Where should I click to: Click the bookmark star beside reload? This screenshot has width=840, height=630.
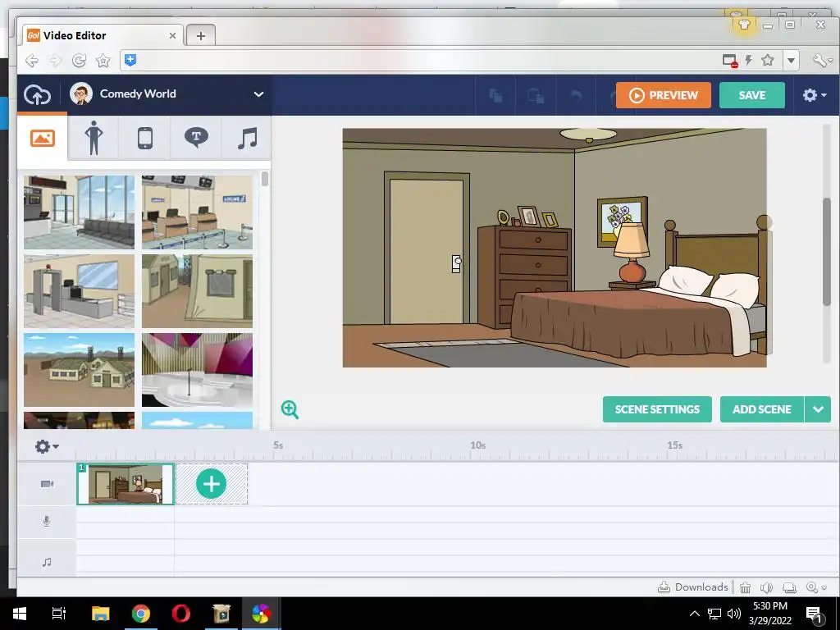[103, 61]
